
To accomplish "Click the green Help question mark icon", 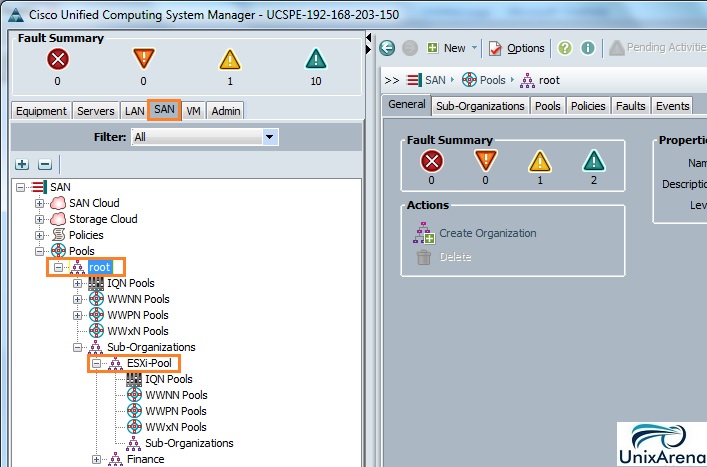I will [x=565, y=48].
